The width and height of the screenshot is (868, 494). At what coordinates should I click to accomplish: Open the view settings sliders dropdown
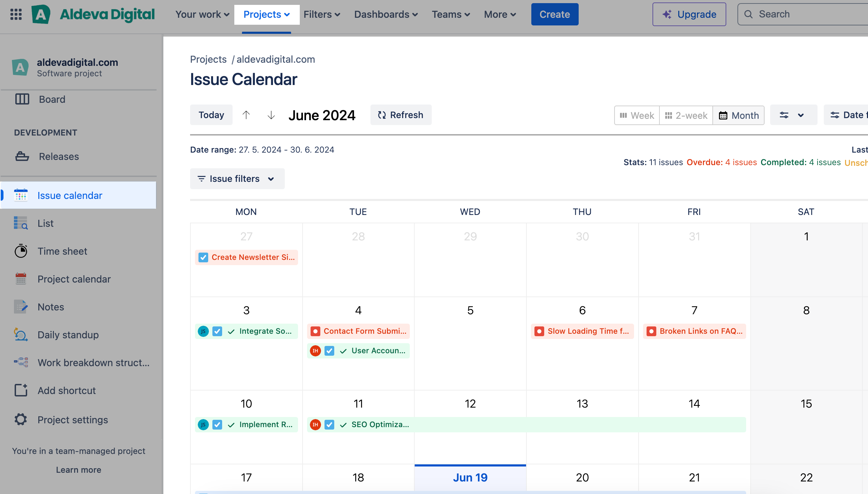(793, 115)
